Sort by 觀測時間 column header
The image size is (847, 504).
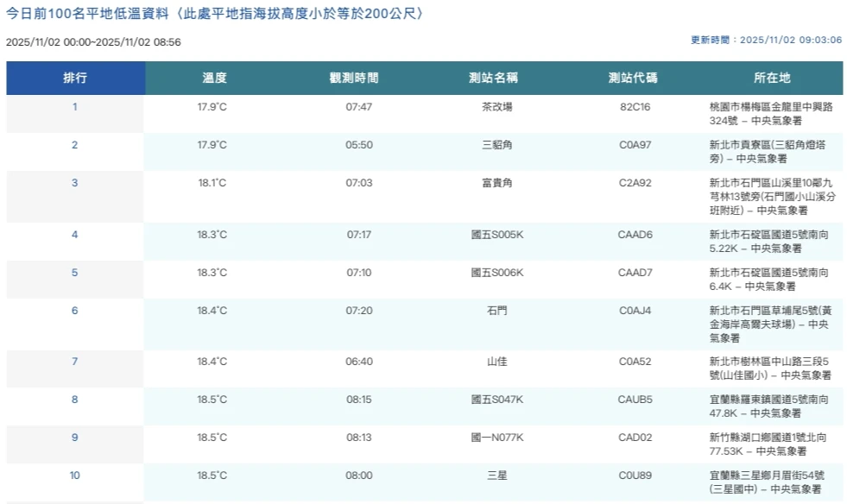(353, 77)
